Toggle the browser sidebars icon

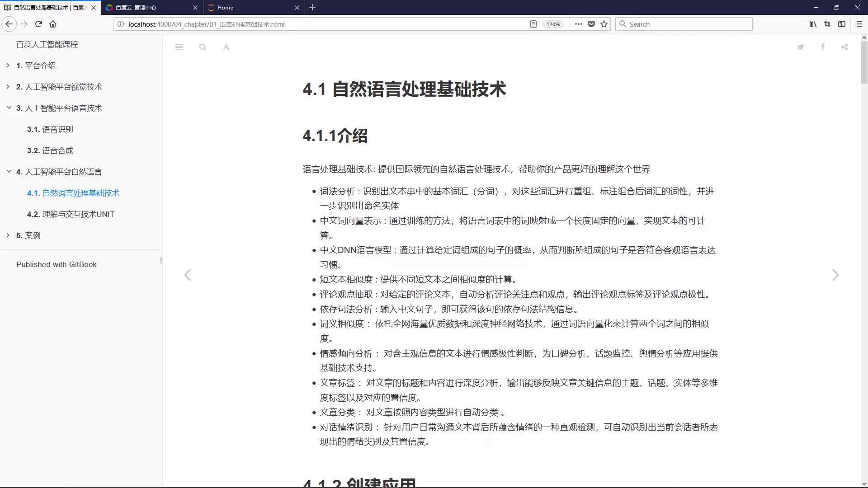point(842,24)
